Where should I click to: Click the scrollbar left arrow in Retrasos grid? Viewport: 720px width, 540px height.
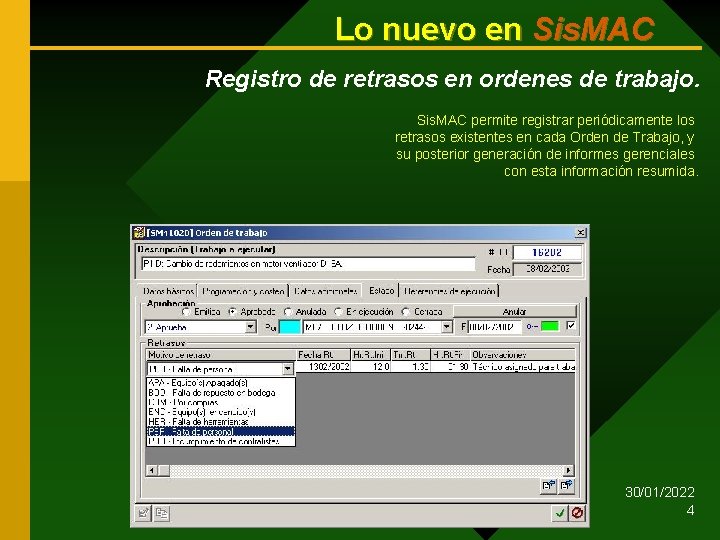(x=152, y=470)
